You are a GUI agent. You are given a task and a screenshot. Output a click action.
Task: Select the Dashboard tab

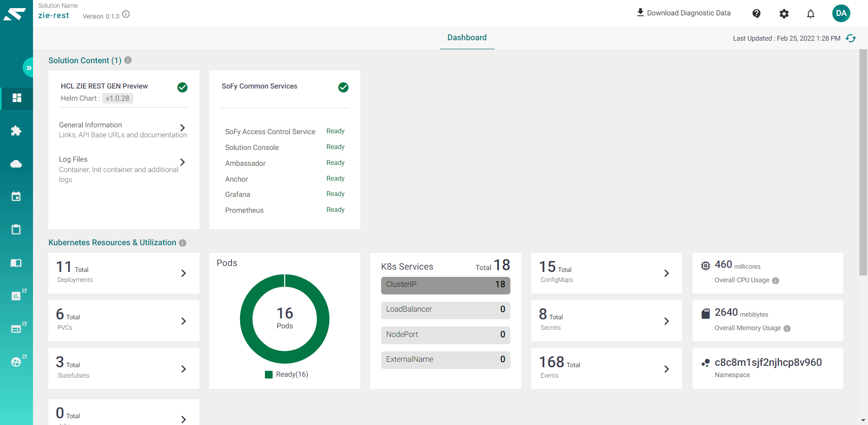coord(467,38)
